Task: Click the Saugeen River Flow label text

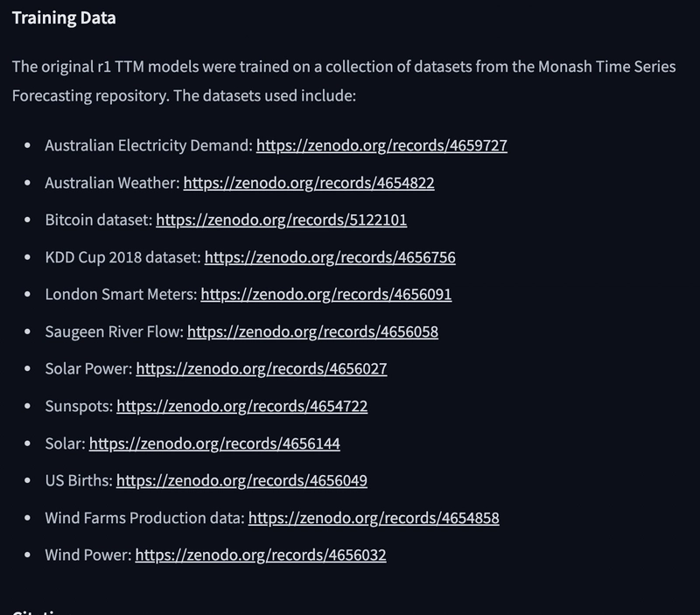Action: 115,332
